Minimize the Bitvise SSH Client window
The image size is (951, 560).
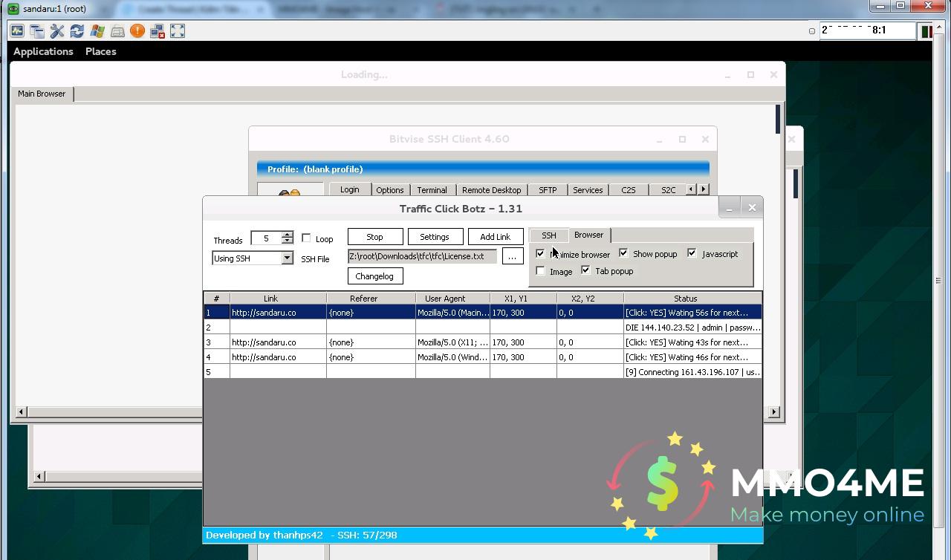[659, 139]
